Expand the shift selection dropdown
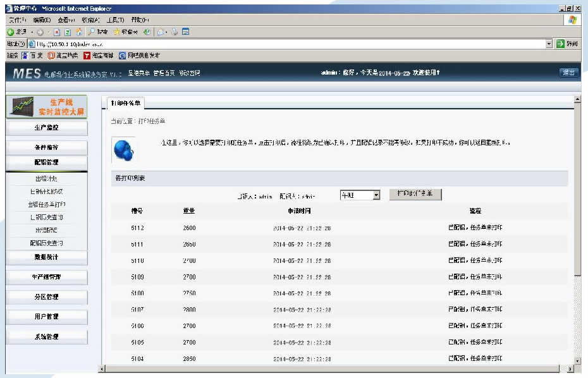Screen dimensions: 588x378 (x=376, y=195)
